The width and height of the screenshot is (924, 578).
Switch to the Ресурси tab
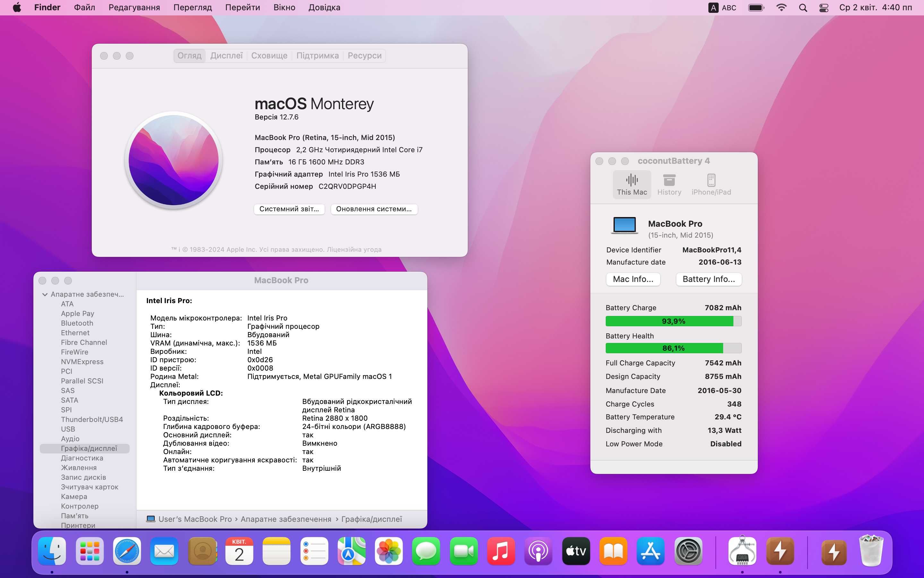(x=364, y=56)
